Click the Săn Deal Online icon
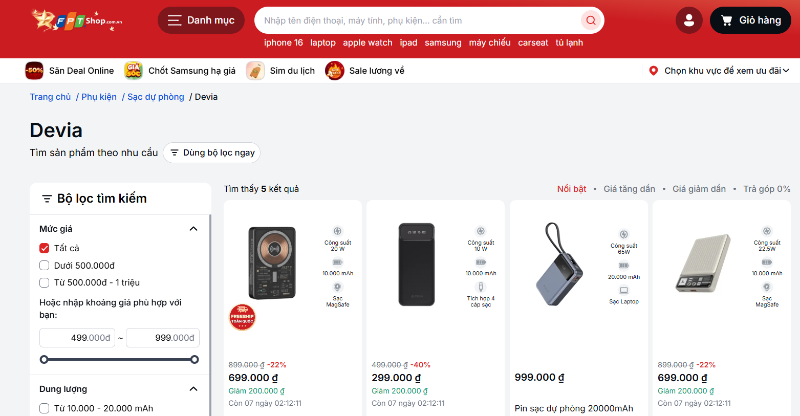 point(34,70)
